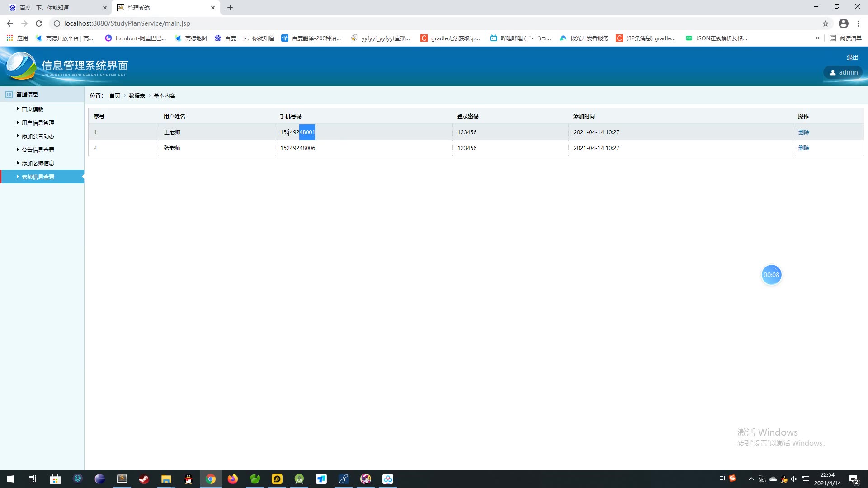Toggle muted volume icon in tray
868x488 pixels.
794,479
